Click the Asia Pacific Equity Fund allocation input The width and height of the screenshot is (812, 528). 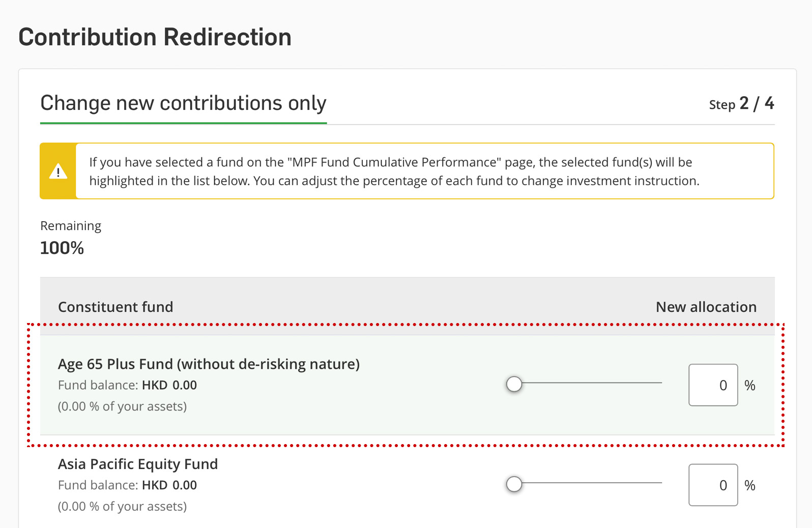point(713,485)
